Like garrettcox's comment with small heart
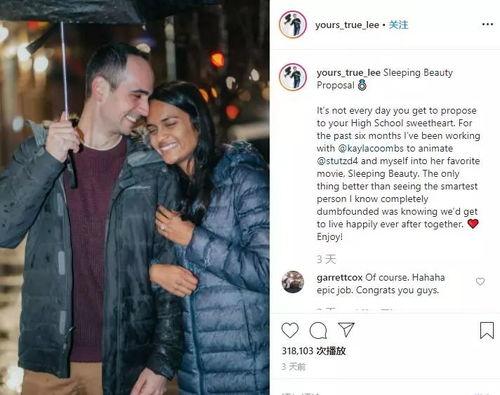The image size is (500, 395). coord(480,282)
